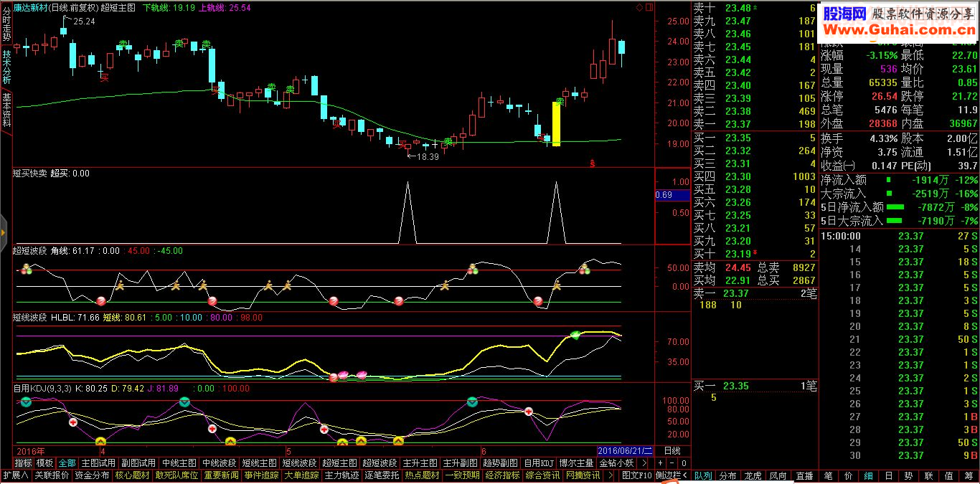Select the 价 price view tab
Viewport: 980px width, 484px height.
(x=848, y=475)
